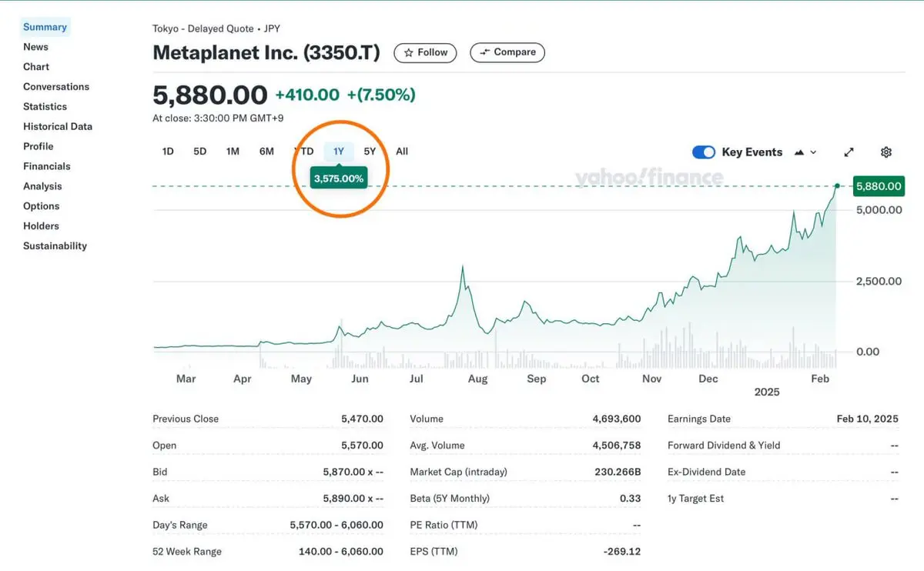Open the Statistics section
Image resolution: width=924 pixels, height=571 pixels.
[45, 107]
